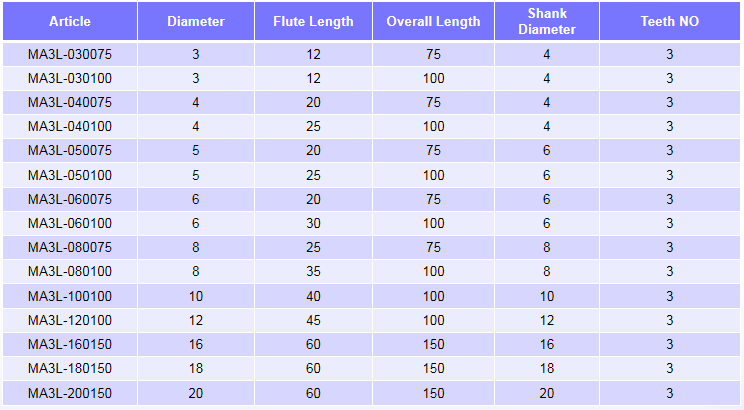
Task: Click the Overall Length column header
Action: tap(433, 21)
